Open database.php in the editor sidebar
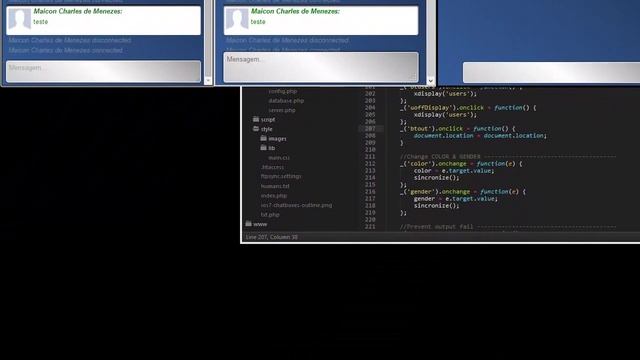 (x=286, y=101)
